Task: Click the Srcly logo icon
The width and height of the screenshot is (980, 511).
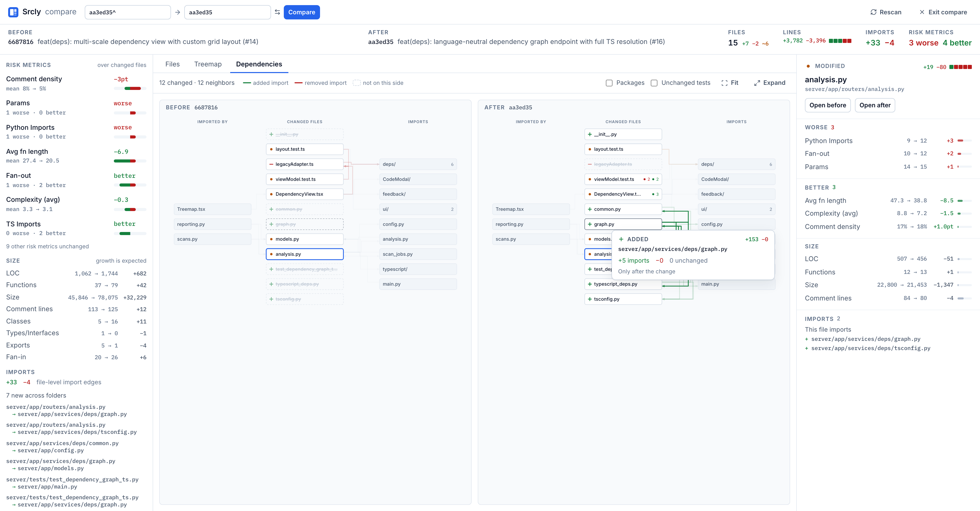Action: click(x=13, y=12)
